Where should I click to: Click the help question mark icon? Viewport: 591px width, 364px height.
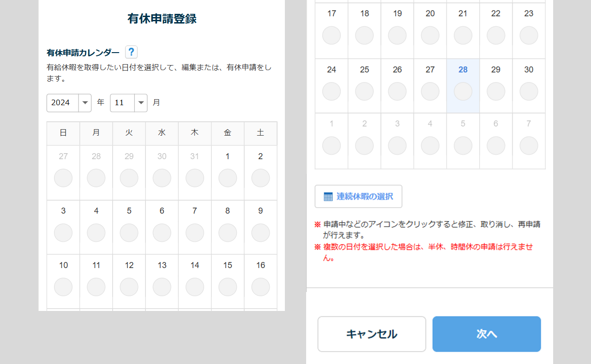point(131,52)
